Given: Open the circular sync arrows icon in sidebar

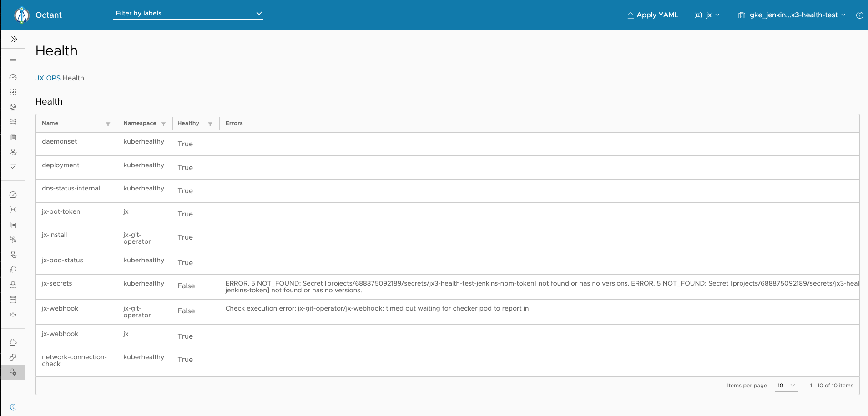Looking at the screenshot, I should pos(13,357).
